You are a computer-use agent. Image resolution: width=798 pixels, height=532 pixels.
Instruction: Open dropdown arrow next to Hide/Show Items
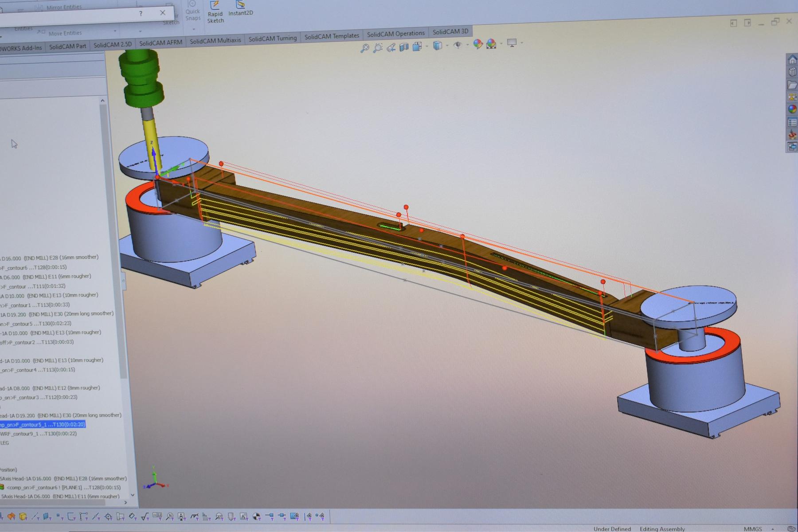tap(467, 45)
